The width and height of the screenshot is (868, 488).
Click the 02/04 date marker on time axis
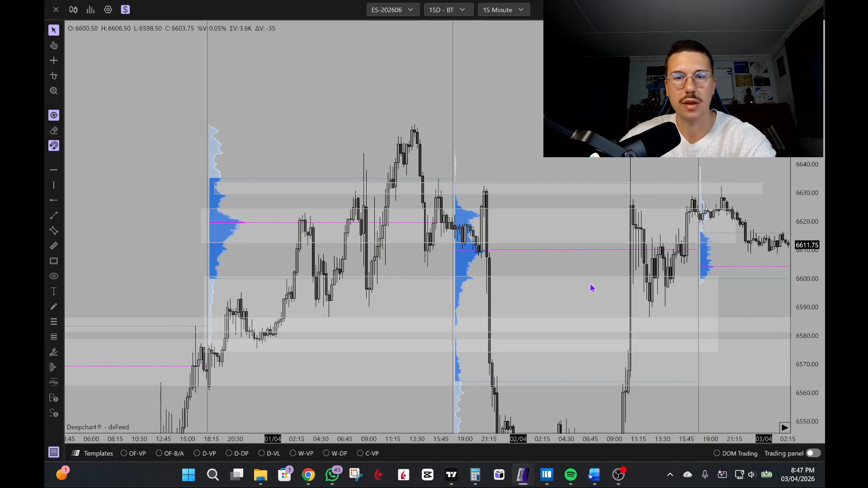click(518, 439)
